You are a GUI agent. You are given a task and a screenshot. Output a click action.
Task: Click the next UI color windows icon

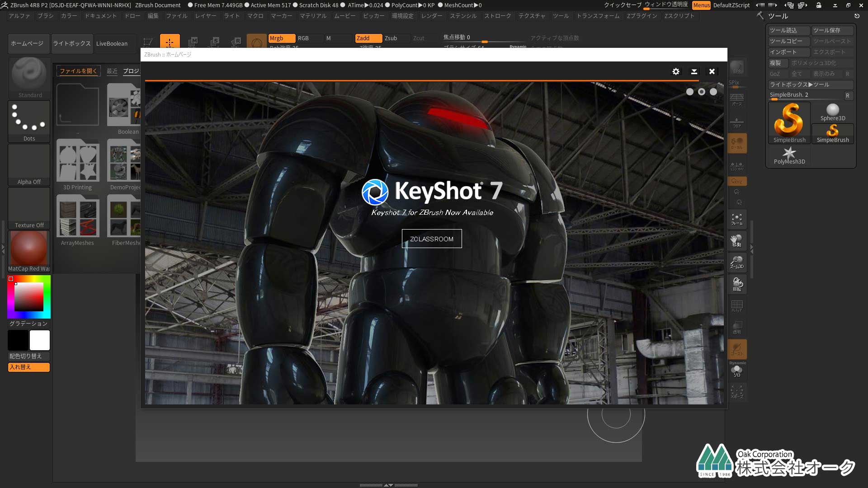tap(802, 5)
